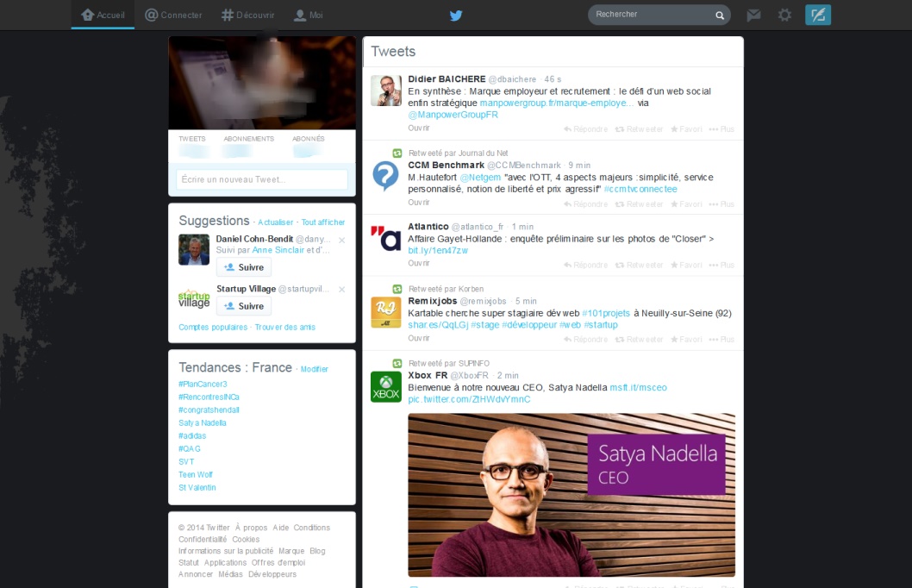Expand Didier BAICHERE tweet with Ouvrir
The height and width of the screenshot is (588, 912).
click(x=419, y=128)
